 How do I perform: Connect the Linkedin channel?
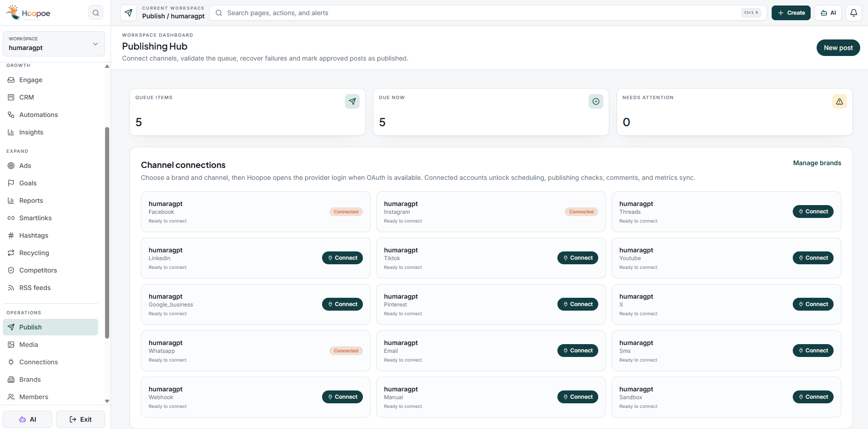(342, 258)
